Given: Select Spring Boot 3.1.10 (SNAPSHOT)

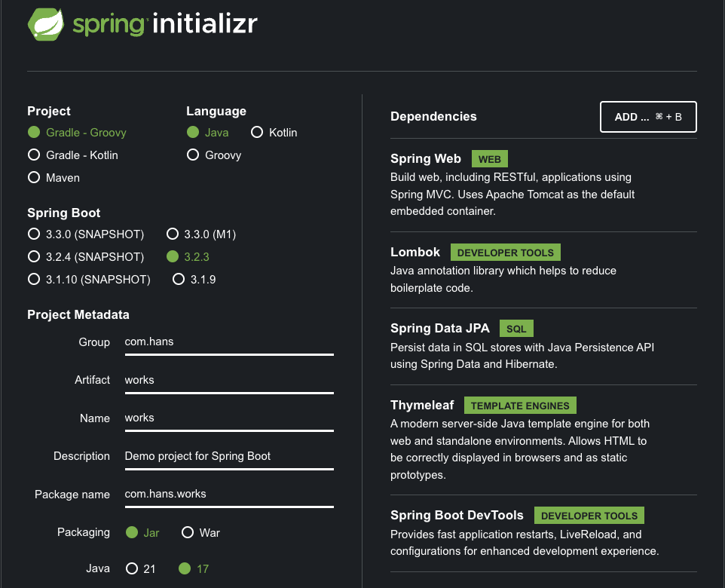Looking at the screenshot, I should (89, 280).
